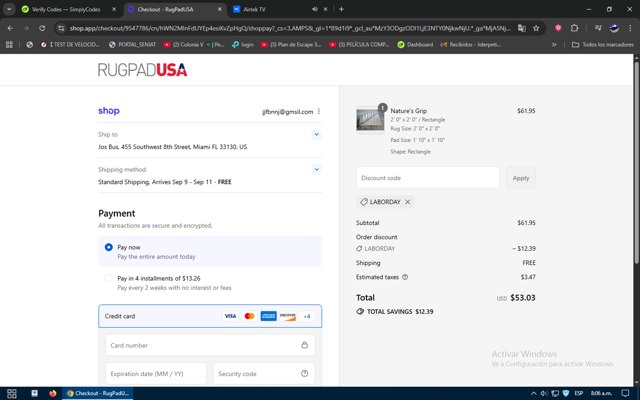
Task: Click the taskbar volume icon
Action: (544, 393)
